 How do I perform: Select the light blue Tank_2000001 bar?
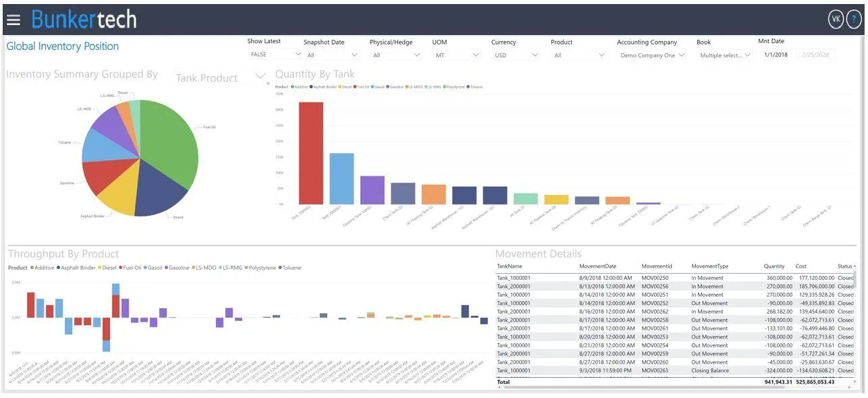click(342, 179)
